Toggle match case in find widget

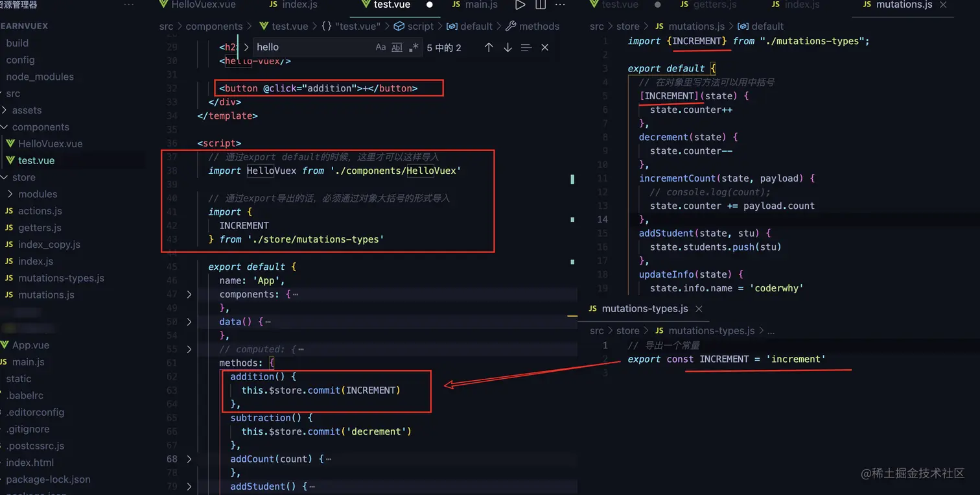point(380,47)
